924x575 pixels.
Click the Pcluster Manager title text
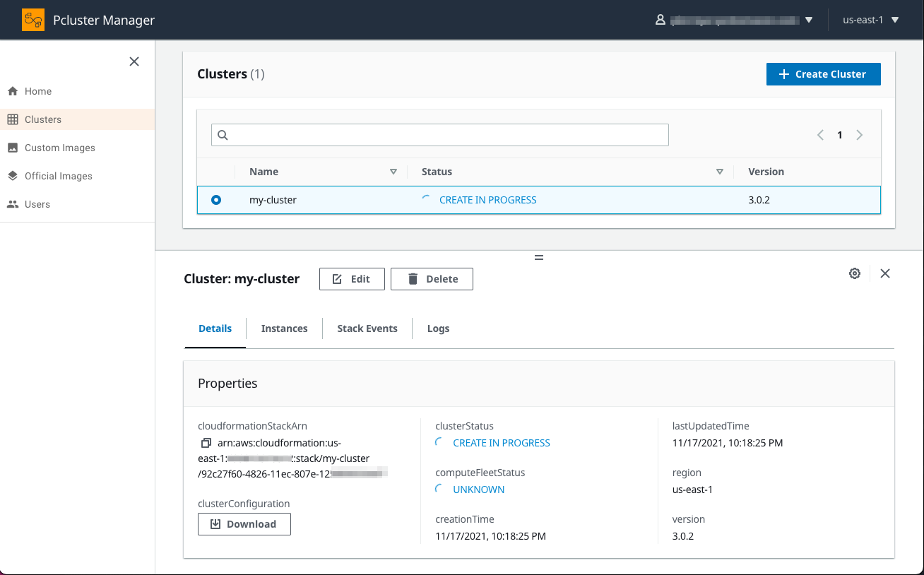click(x=104, y=20)
